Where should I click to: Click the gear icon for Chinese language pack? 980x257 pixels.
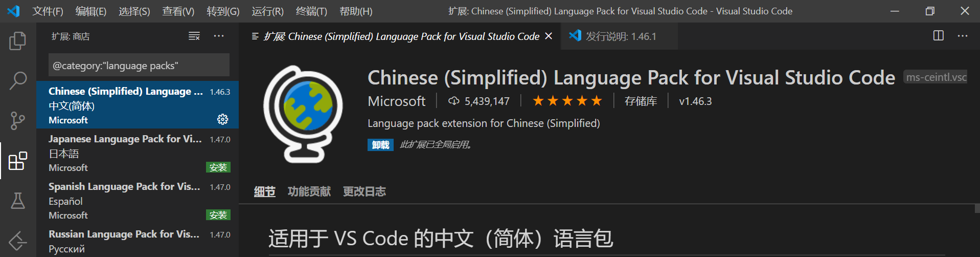[x=222, y=119]
